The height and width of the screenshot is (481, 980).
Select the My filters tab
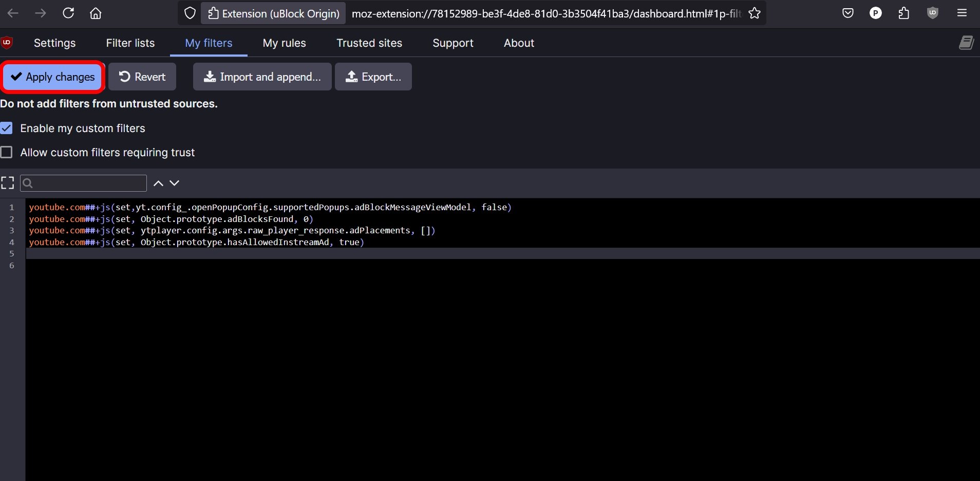(x=209, y=43)
